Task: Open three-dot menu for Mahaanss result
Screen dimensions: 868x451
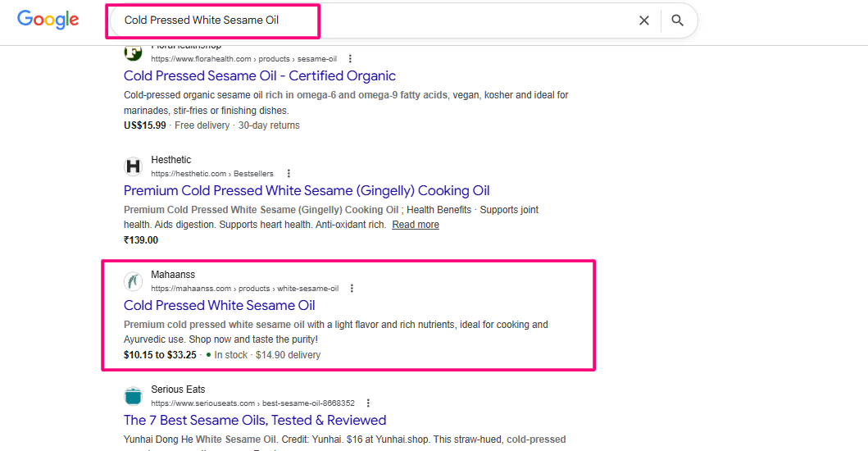Action: coord(352,288)
